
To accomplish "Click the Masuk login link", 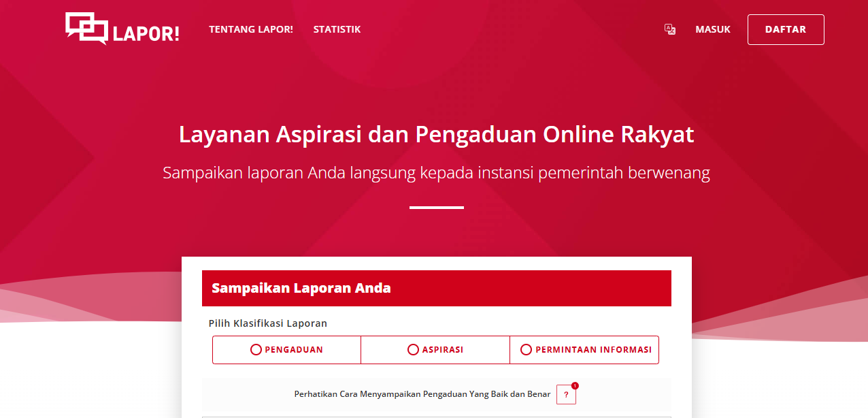I will coord(712,29).
